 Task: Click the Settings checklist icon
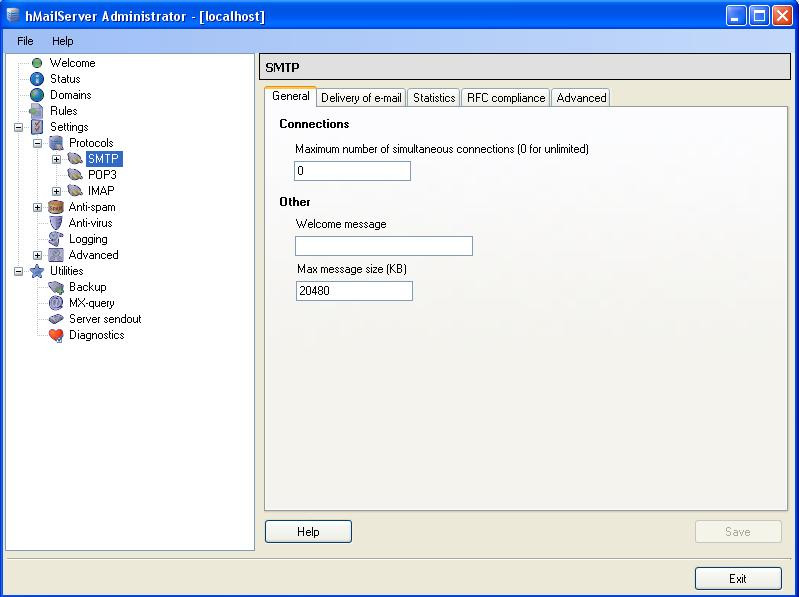(37, 127)
